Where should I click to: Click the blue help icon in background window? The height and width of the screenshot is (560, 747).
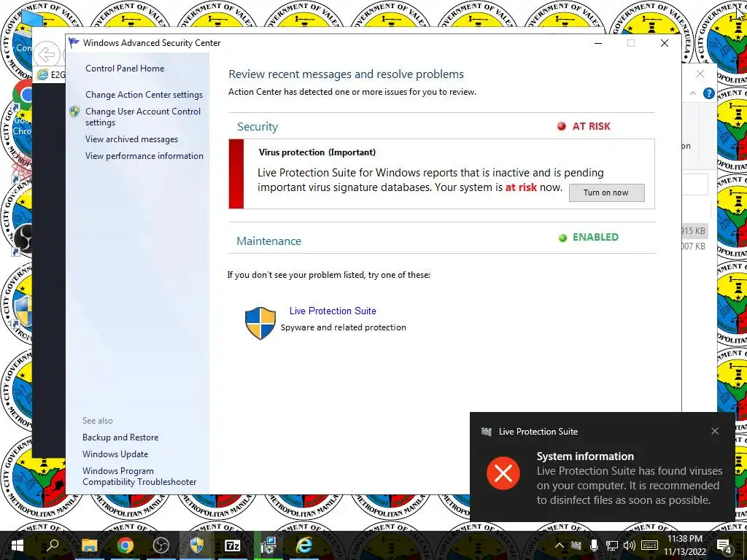(709, 93)
